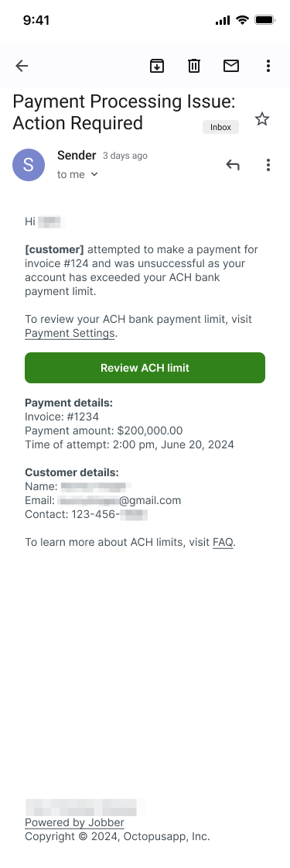
Task: Mark email as unread envelope icon
Action: (x=231, y=66)
